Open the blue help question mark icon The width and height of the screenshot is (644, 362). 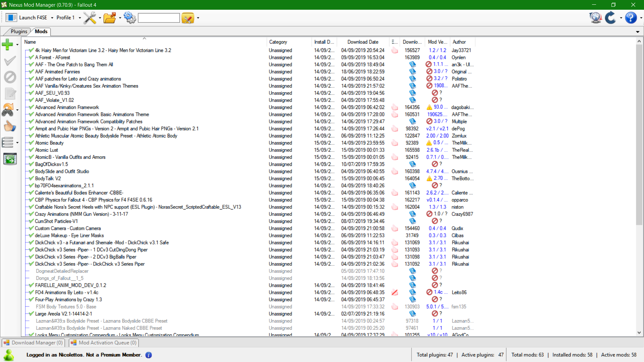(631, 18)
